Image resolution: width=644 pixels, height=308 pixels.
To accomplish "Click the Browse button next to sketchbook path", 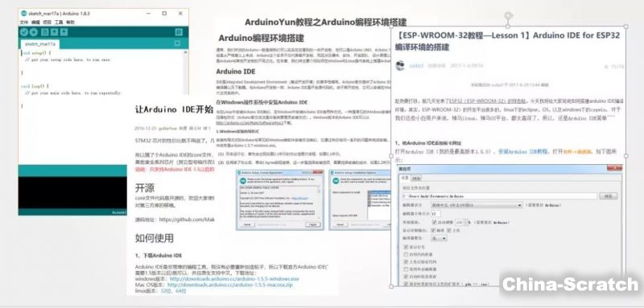I will [609, 196].
